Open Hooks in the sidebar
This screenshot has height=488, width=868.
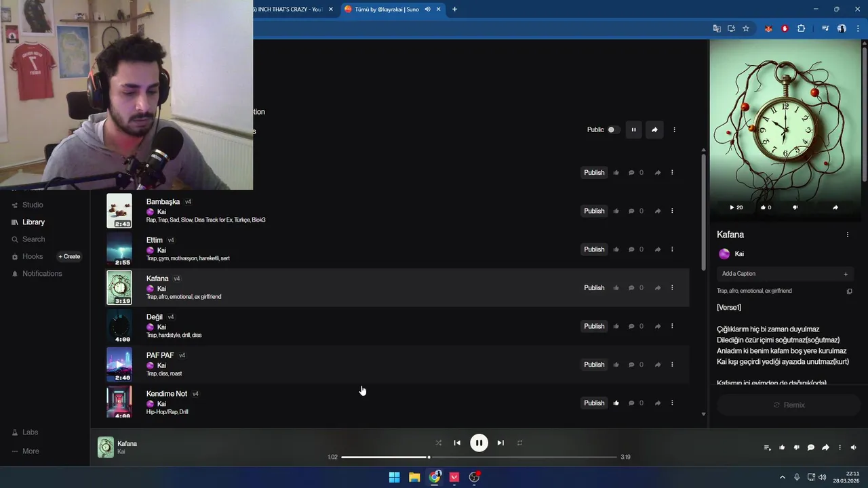click(x=32, y=256)
